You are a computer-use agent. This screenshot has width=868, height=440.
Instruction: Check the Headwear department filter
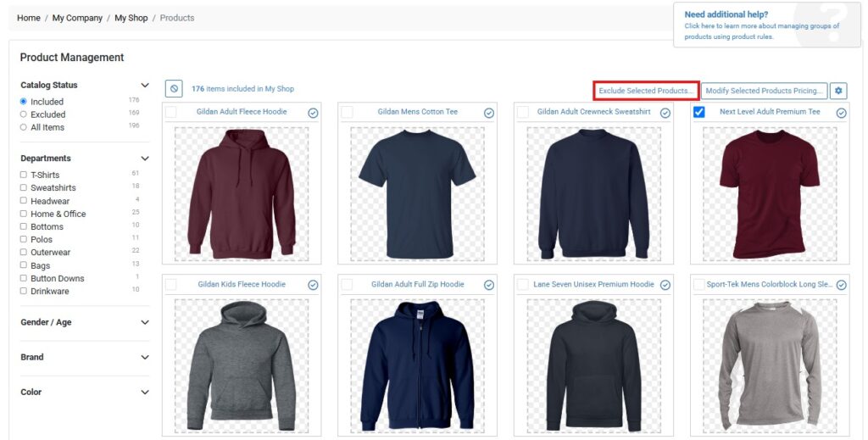23,200
